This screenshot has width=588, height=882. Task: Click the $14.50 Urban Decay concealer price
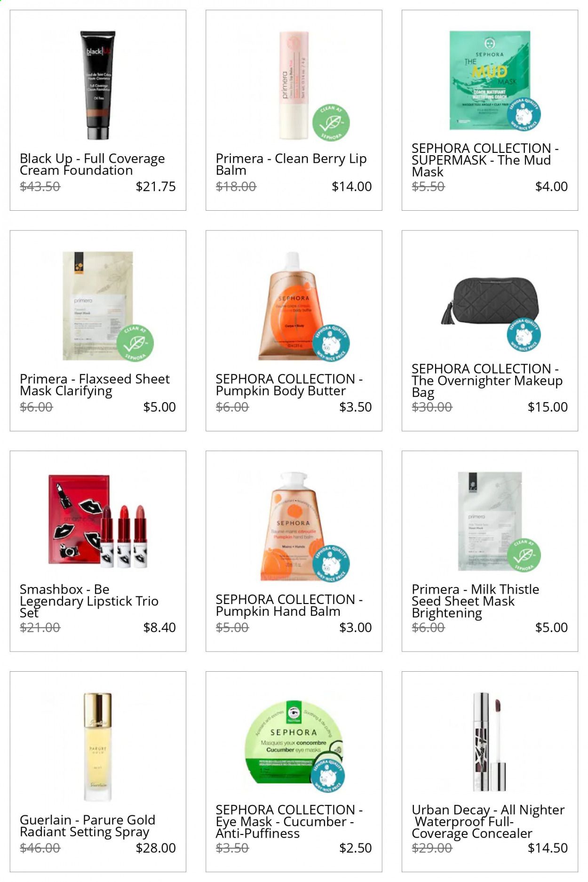pyautogui.click(x=548, y=848)
